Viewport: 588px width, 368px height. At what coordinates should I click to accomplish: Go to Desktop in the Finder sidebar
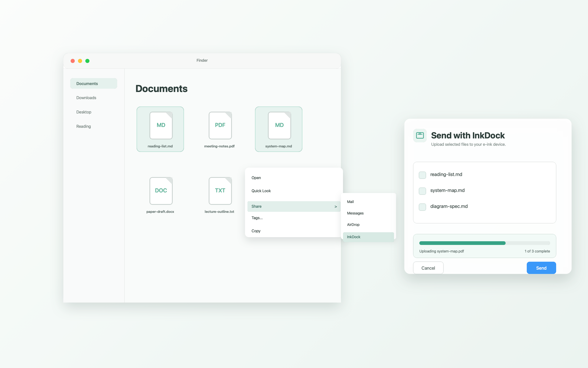point(94,112)
